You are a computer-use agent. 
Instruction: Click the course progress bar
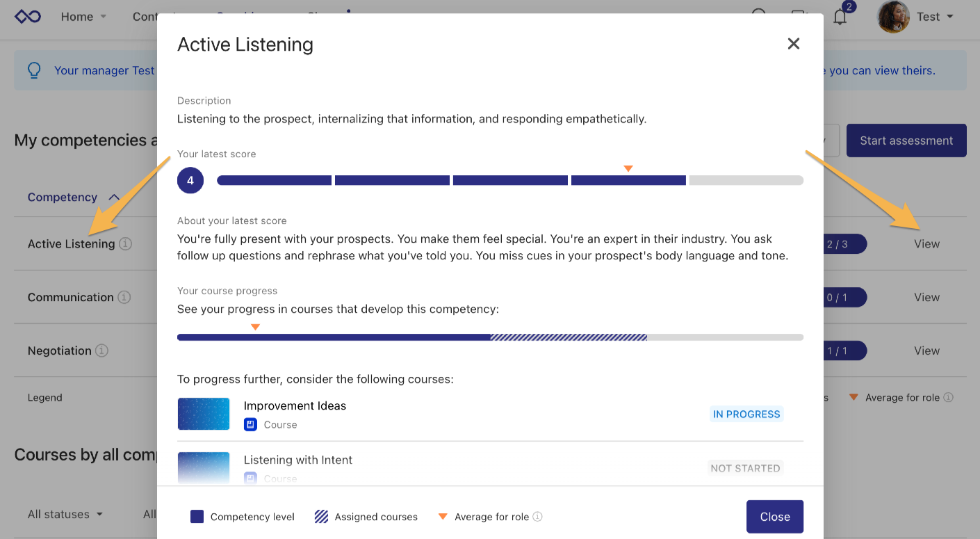point(490,337)
